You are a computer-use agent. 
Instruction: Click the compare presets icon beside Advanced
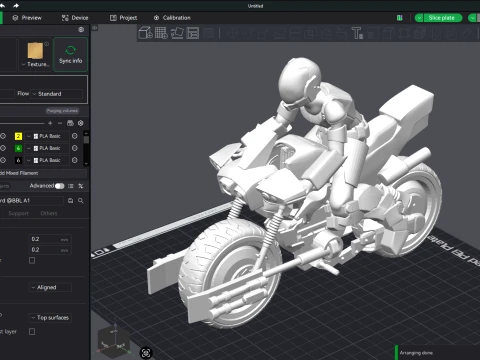[81, 186]
